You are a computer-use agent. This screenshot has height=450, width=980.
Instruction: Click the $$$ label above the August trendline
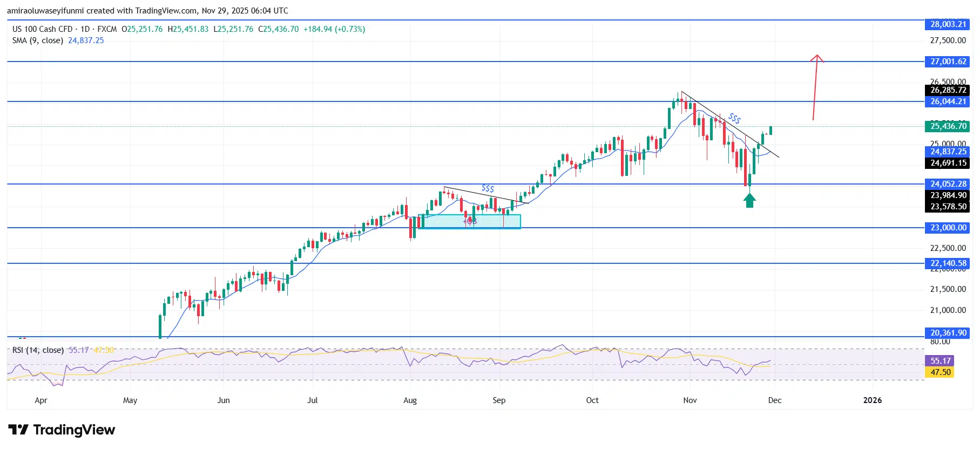point(488,188)
